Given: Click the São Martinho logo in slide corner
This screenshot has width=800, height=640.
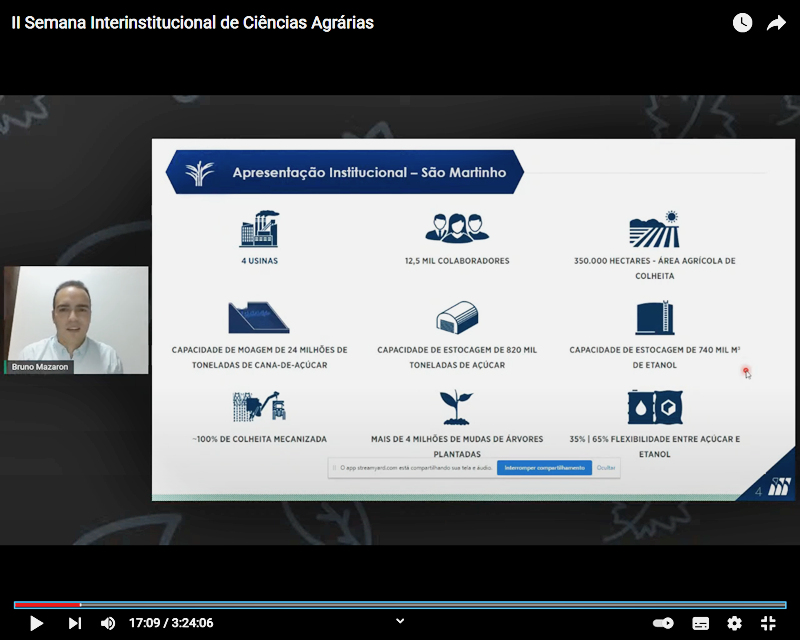Looking at the screenshot, I should click(x=780, y=486).
